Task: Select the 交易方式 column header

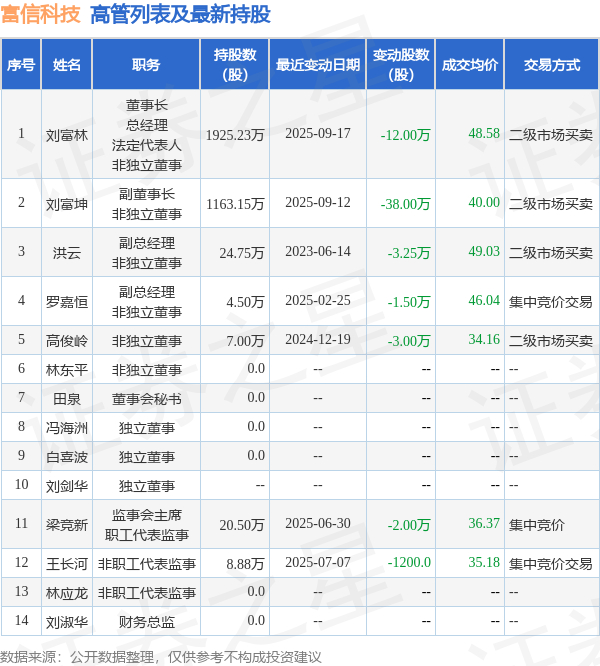Action: point(552,65)
